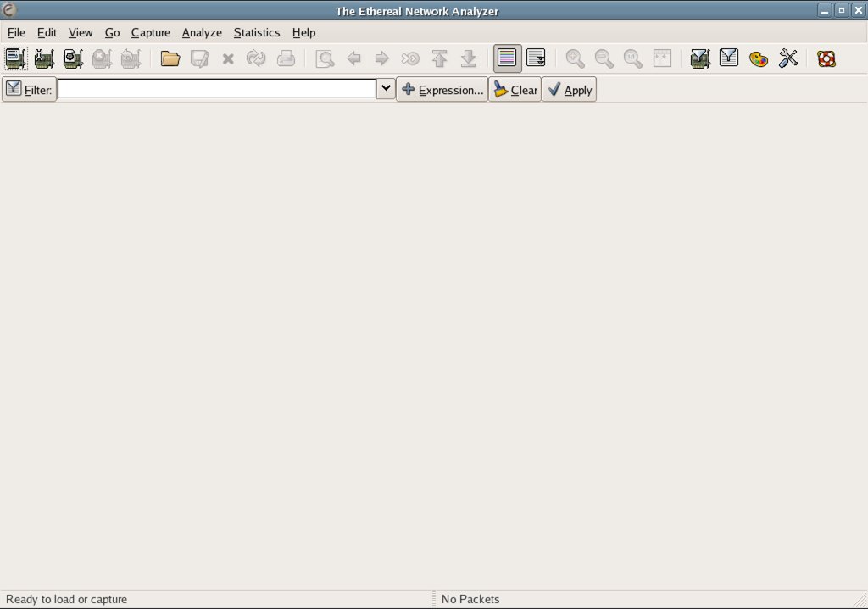Image resolution: width=868 pixels, height=610 pixels.
Task: Click the Expression... button
Action: click(442, 90)
